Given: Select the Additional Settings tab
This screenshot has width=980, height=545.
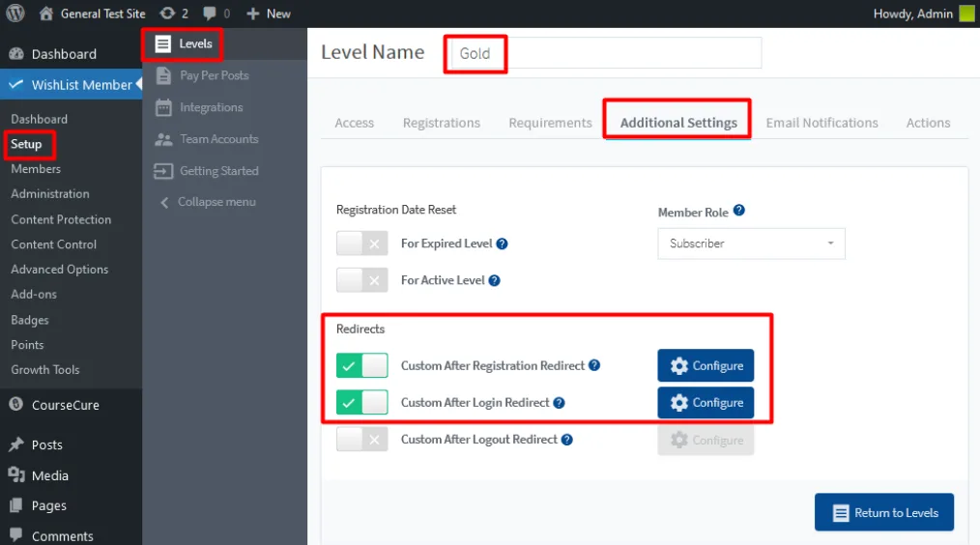Looking at the screenshot, I should click(678, 123).
